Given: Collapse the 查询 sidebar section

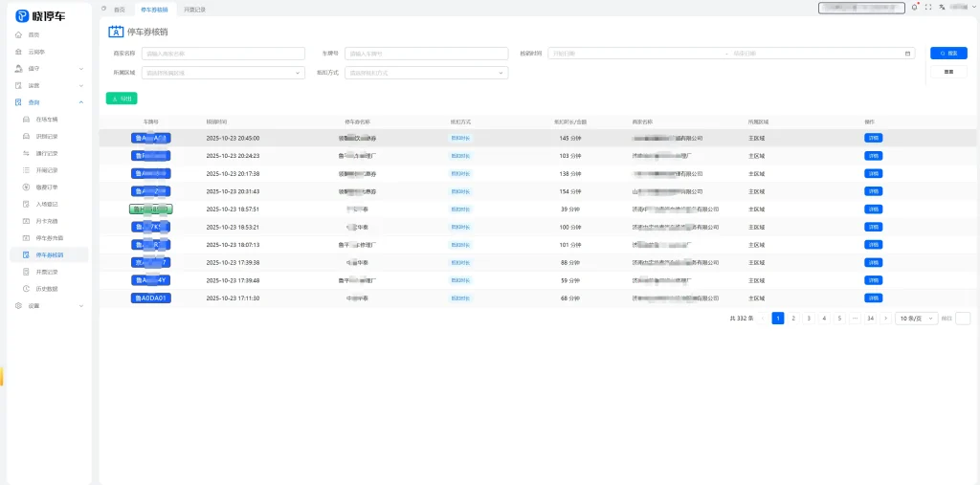Looking at the screenshot, I should pyautogui.click(x=80, y=102).
